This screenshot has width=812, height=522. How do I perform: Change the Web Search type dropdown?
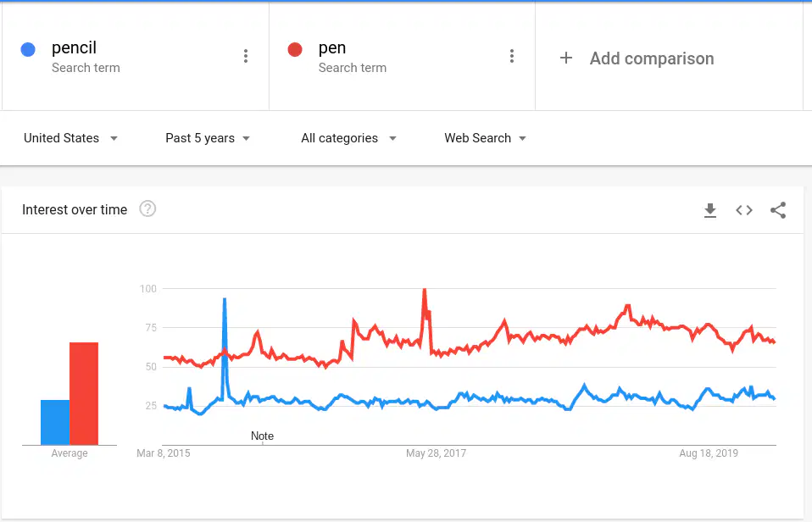(x=485, y=138)
